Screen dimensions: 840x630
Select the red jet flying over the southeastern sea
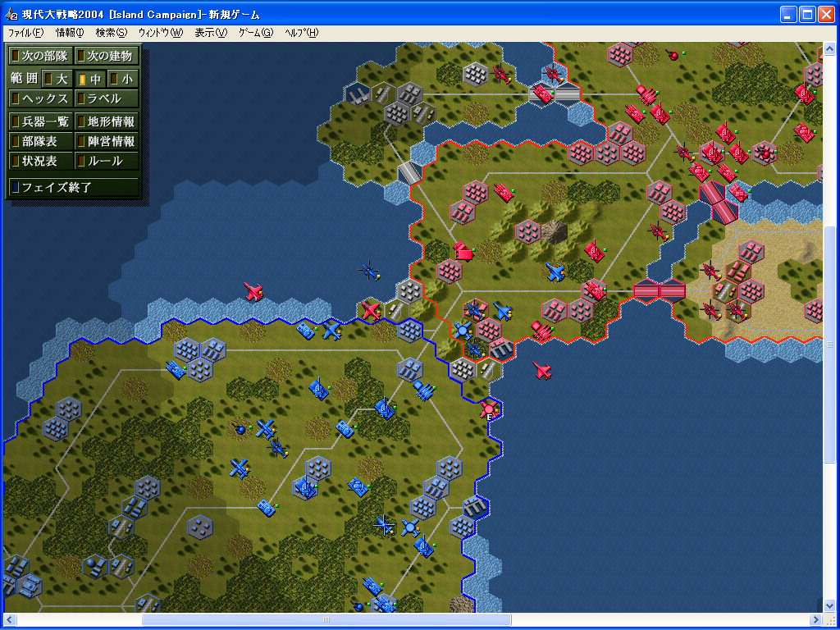point(541,370)
